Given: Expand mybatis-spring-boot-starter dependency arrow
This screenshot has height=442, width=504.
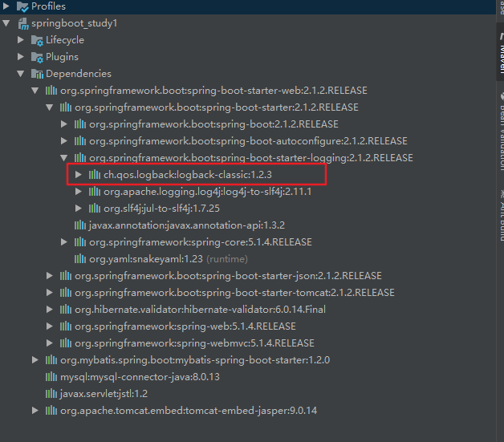Looking at the screenshot, I should [x=35, y=359].
